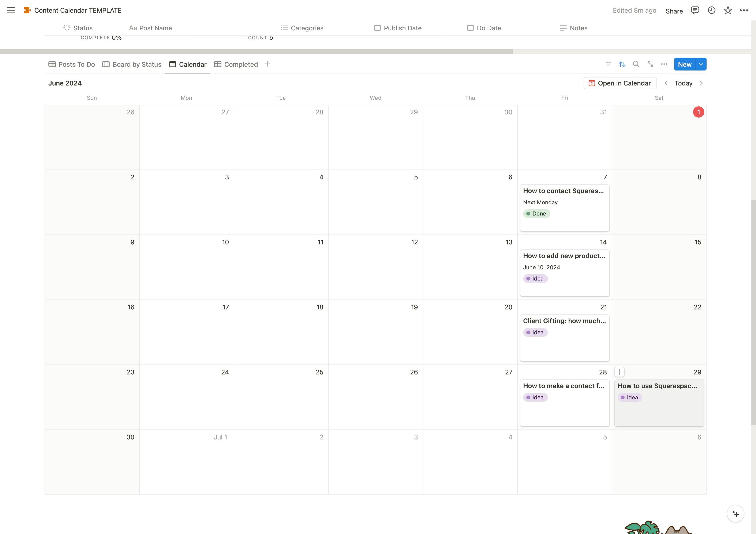Image resolution: width=756 pixels, height=534 pixels.
Task: Expand the New button dropdown arrow
Action: (701, 64)
